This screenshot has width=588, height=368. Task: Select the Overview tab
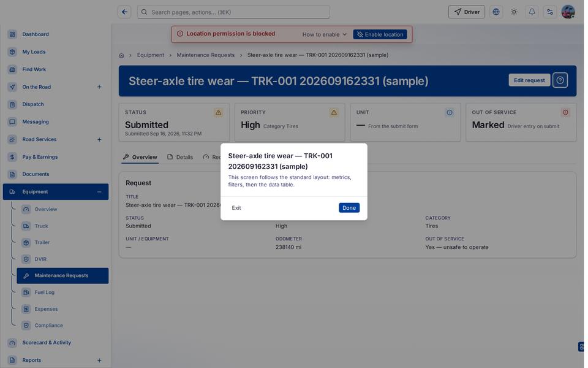point(140,158)
